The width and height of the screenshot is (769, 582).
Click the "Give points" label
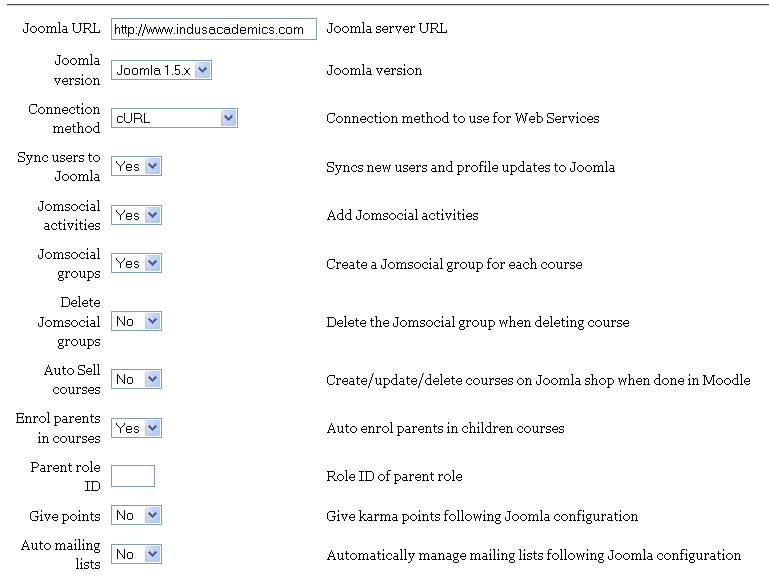click(65, 516)
